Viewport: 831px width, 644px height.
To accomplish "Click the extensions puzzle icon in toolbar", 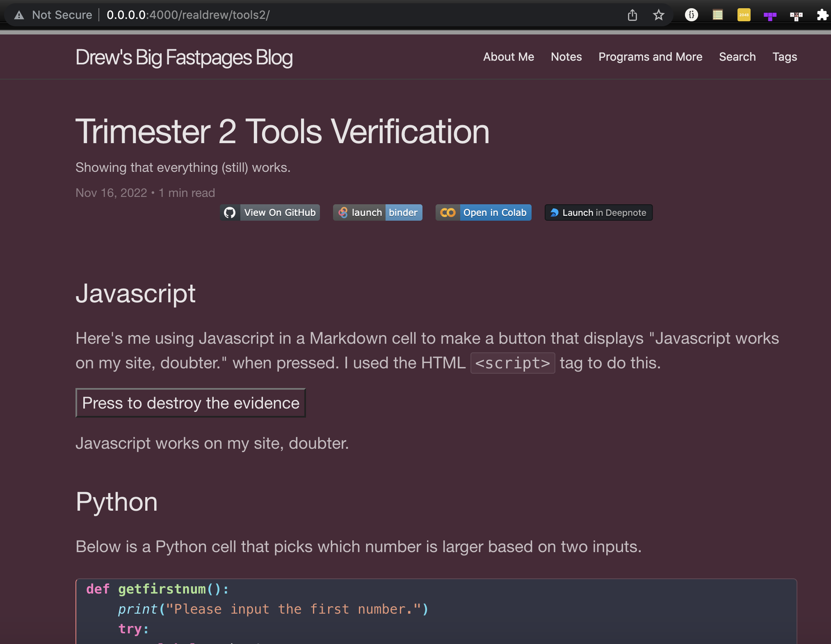I will [823, 14].
